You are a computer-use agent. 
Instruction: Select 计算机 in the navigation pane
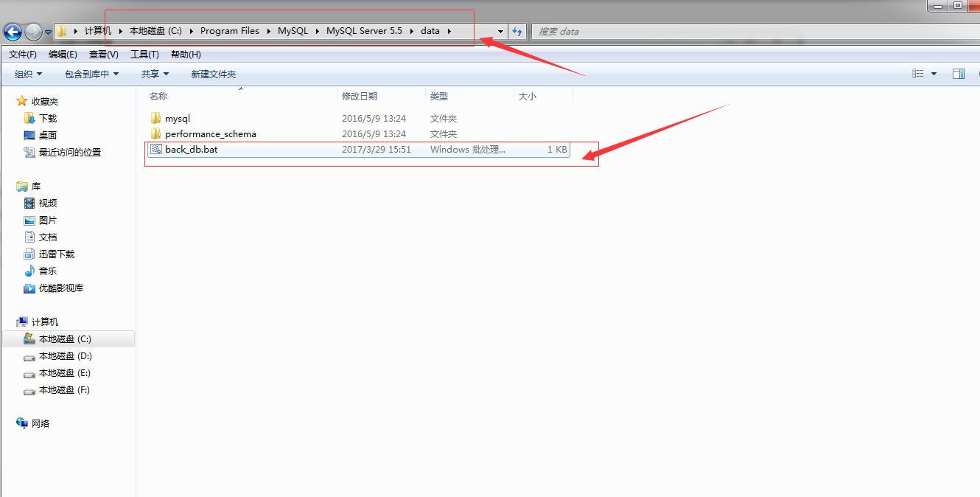pos(45,322)
